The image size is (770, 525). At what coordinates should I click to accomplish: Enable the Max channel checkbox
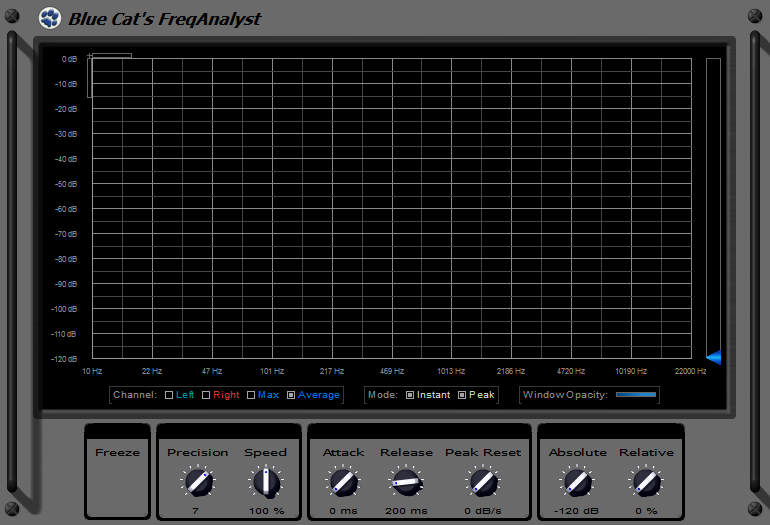pyautogui.click(x=251, y=395)
